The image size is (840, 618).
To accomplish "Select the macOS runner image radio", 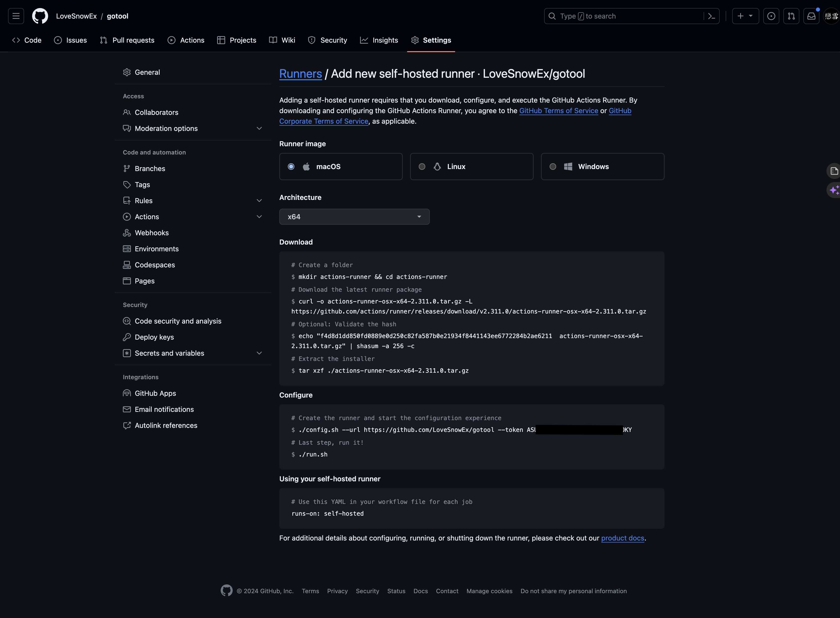I will 291,167.
